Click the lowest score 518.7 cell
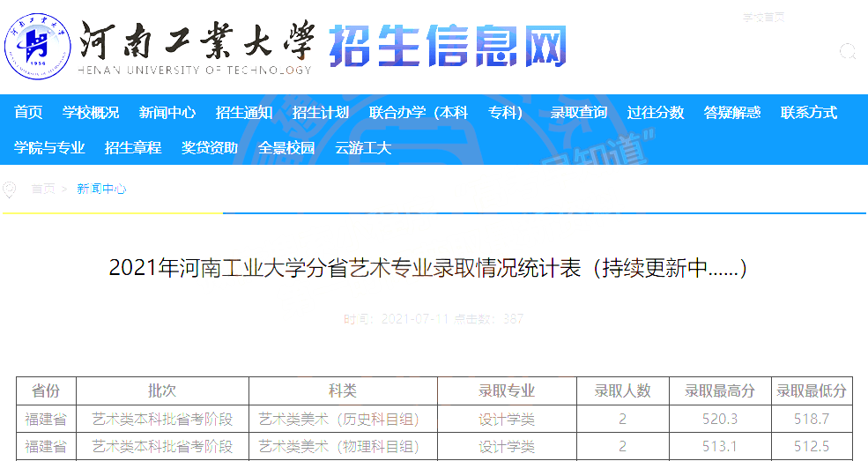This screenshot has width=868, height=461. pyautogui.click(x=812, y=419)
